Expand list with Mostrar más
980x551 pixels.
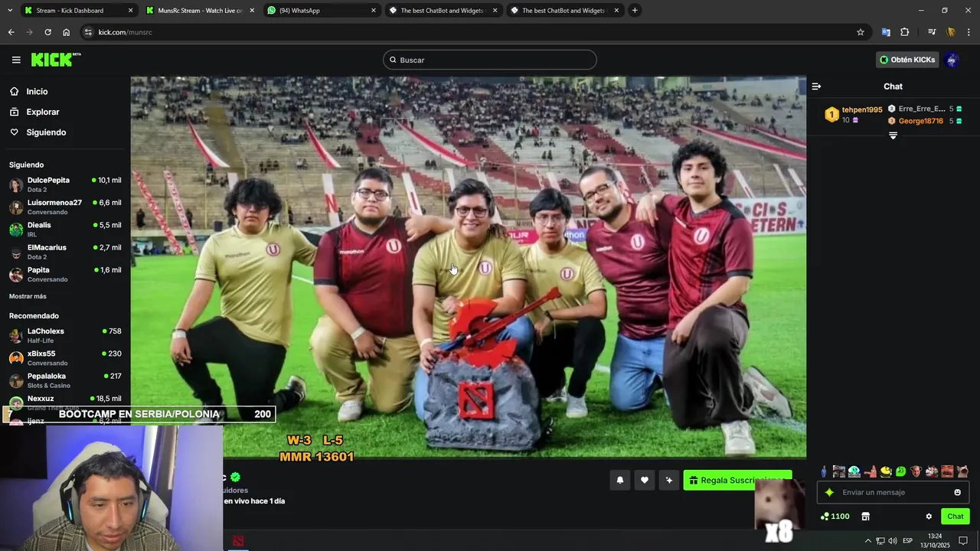[28, 296]
